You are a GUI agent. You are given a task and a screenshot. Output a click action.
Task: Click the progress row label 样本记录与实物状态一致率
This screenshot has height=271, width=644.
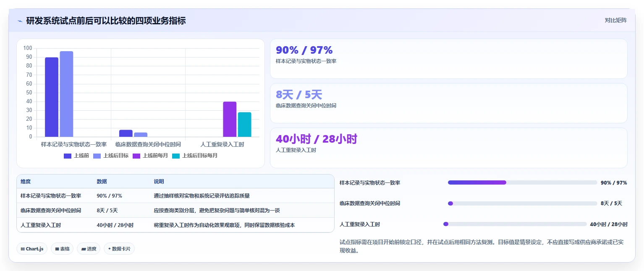point(370,183)
